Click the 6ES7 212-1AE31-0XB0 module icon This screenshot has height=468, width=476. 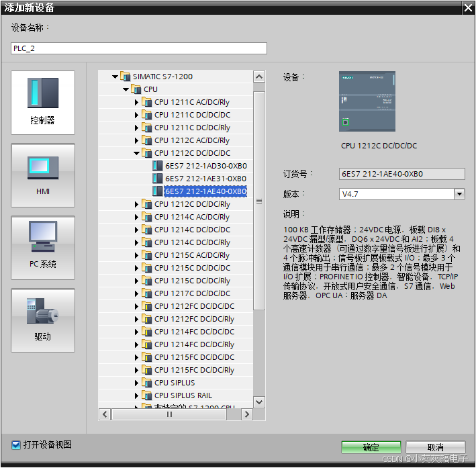coord(157,179)
